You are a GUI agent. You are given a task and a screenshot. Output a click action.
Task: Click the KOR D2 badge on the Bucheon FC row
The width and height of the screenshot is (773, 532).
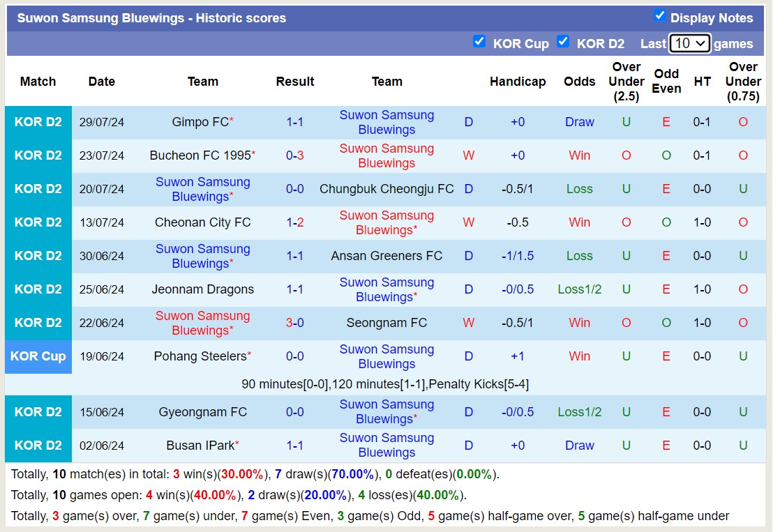pyautogui.click(x=38, y=155)
